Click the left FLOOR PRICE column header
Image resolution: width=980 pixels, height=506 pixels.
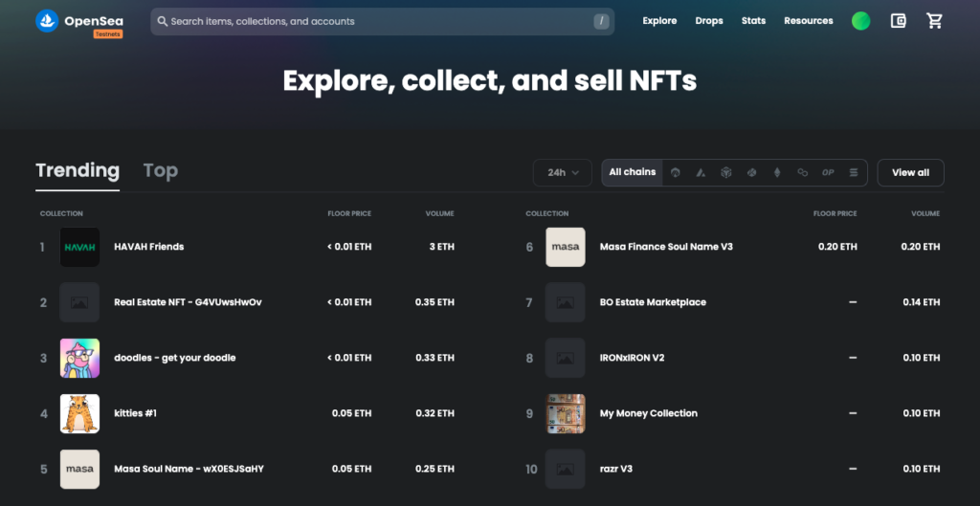point(349,213)
